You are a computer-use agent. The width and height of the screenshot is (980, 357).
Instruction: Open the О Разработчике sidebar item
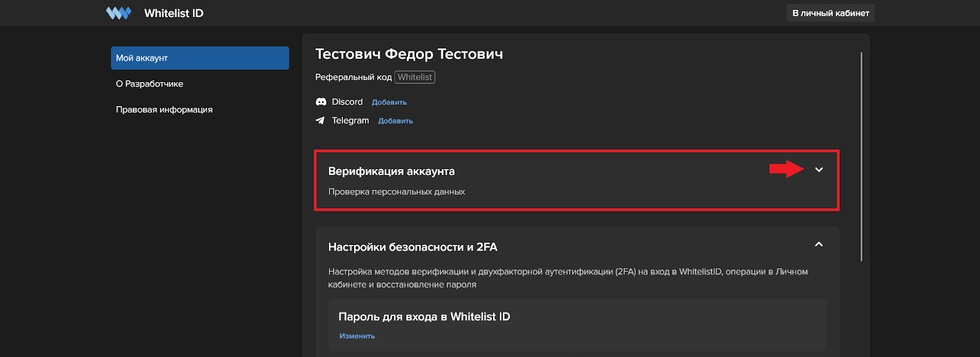149,84
